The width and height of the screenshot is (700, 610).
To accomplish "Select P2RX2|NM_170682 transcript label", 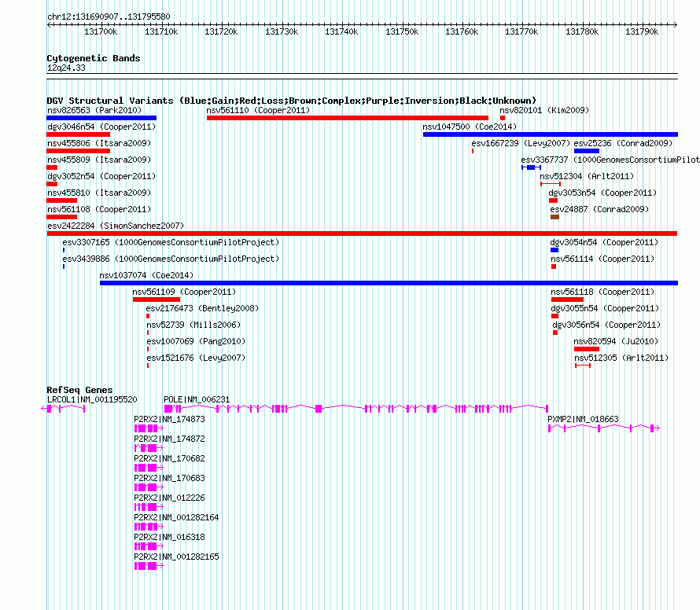I will [170, 459].
